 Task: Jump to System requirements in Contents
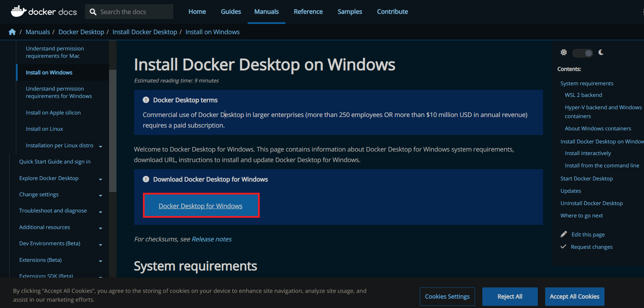click(587, 84)
